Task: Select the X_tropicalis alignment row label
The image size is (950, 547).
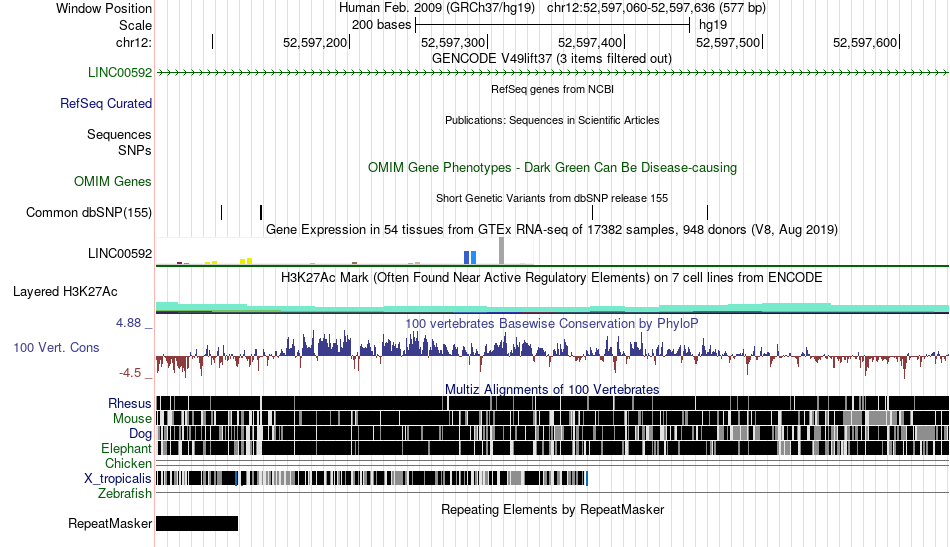Action: [x=118, y=479]
